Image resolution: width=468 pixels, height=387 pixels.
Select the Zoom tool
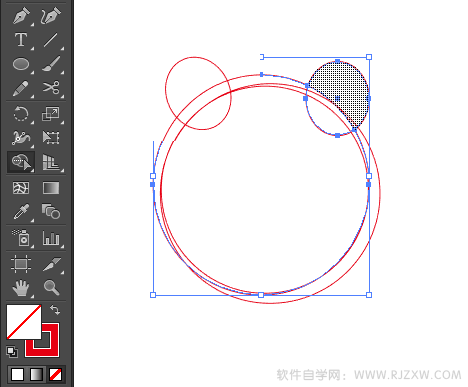point(51,287)
